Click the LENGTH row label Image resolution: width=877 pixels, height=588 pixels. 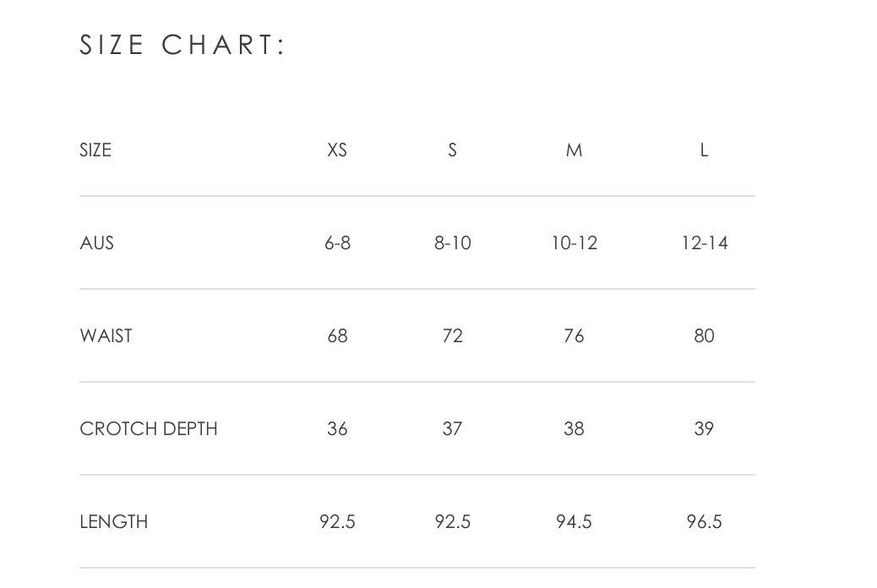coord(114,521)
